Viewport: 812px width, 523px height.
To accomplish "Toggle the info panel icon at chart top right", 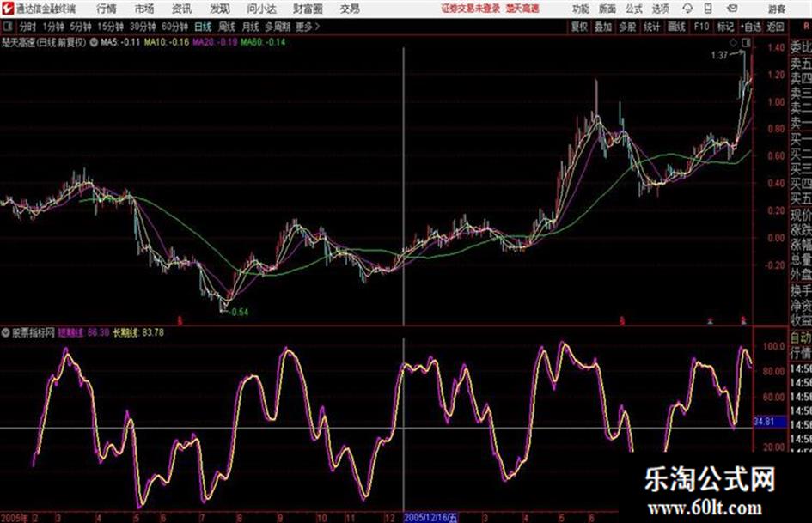I will click(746, 43).
